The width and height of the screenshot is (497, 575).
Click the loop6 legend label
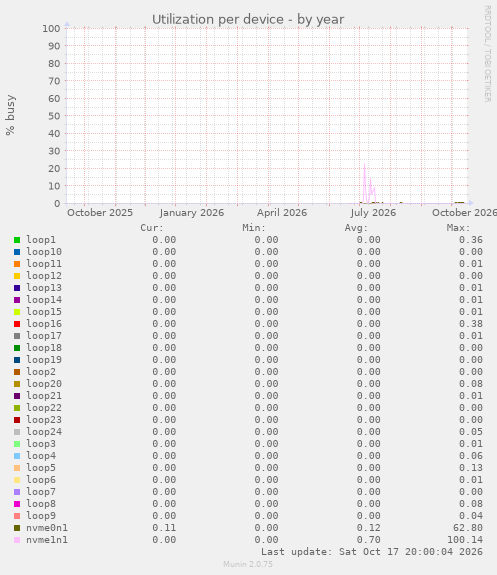point(41,480)
